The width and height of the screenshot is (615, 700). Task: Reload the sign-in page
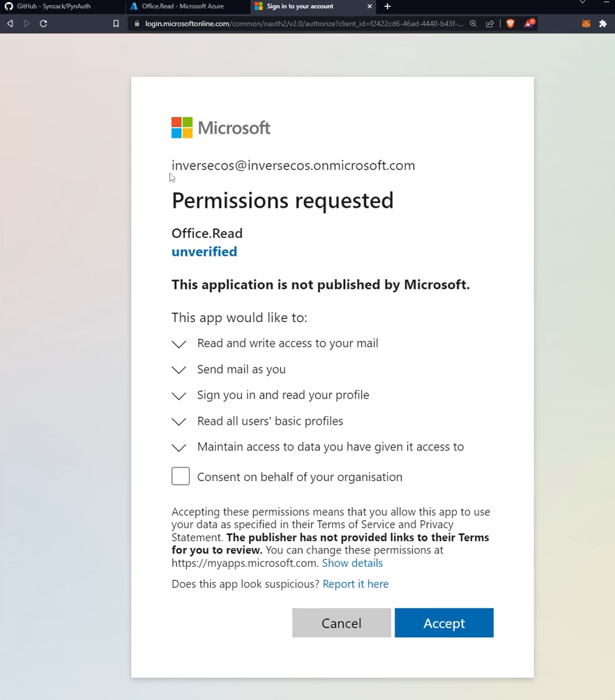pos(43,24)
